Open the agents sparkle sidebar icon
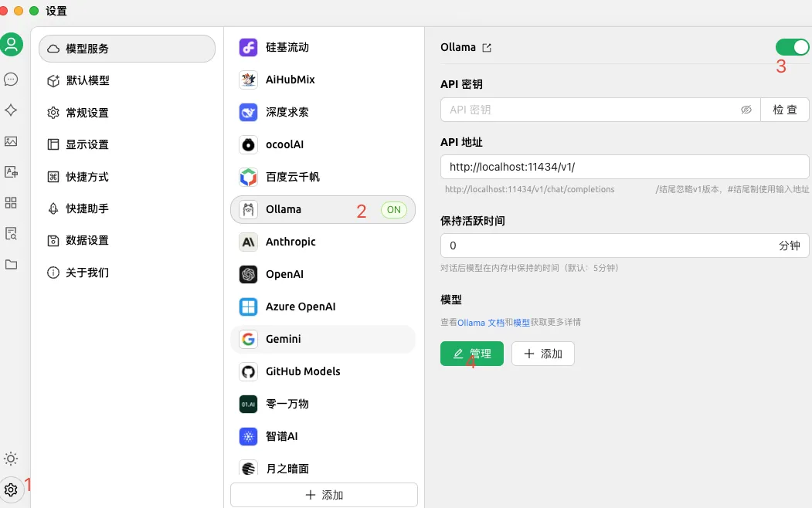The height and width of the screenshot is (508, 812). (x=11, y=110)
